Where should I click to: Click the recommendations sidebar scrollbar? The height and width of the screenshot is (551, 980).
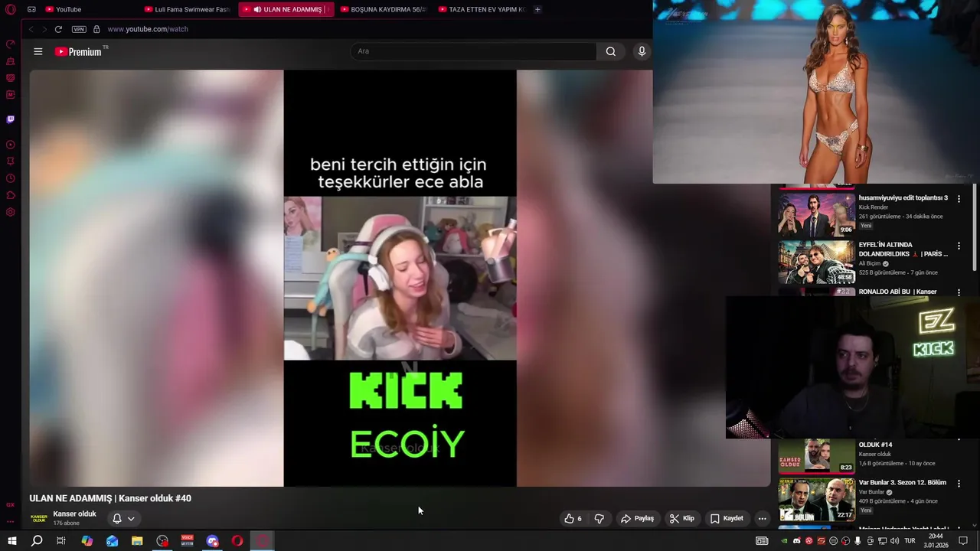975,227
